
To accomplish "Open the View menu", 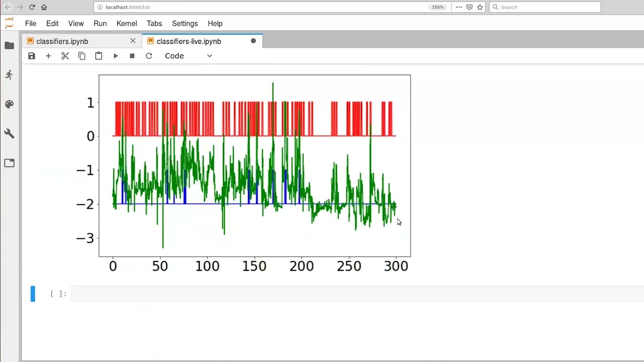I will 76,23.
